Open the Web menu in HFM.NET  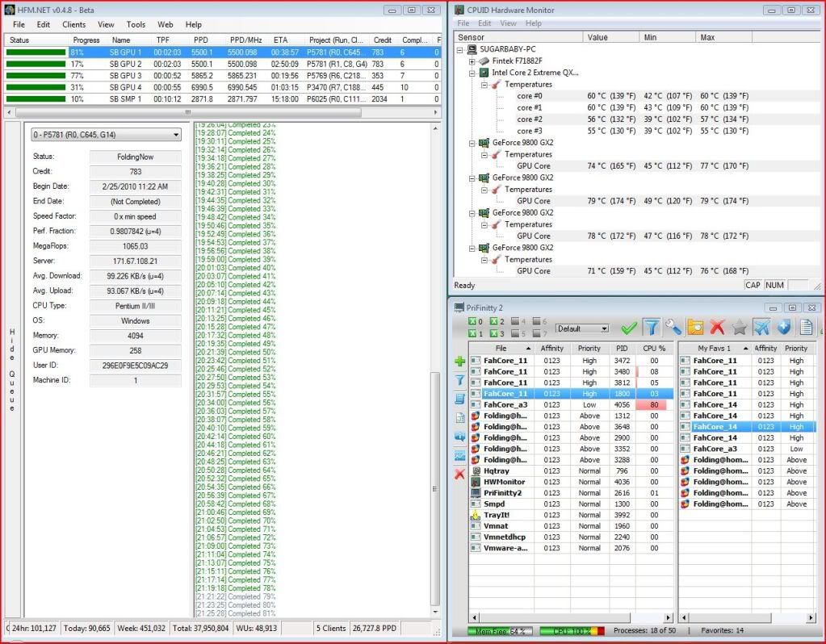166,25
